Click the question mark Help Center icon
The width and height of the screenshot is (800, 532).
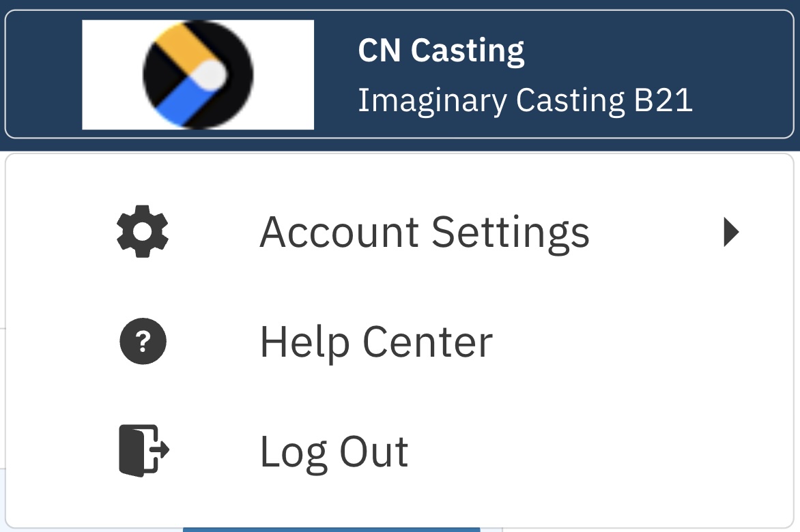click(143, 341)
